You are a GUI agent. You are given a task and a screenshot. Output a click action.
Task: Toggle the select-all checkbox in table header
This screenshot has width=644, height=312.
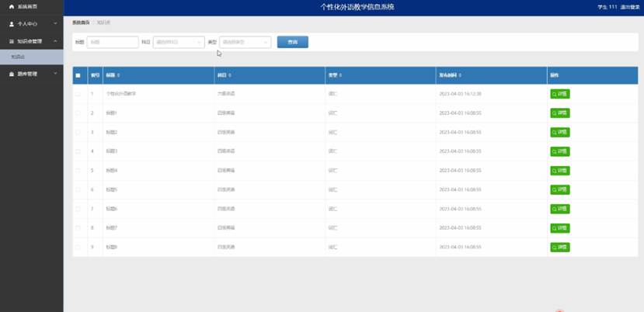(x=78, y=75)
